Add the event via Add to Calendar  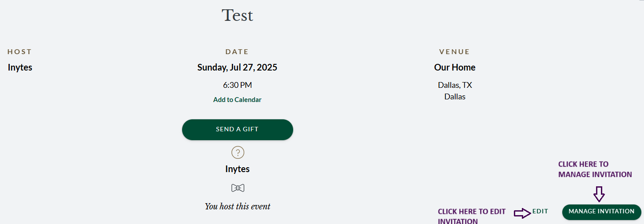237,100
